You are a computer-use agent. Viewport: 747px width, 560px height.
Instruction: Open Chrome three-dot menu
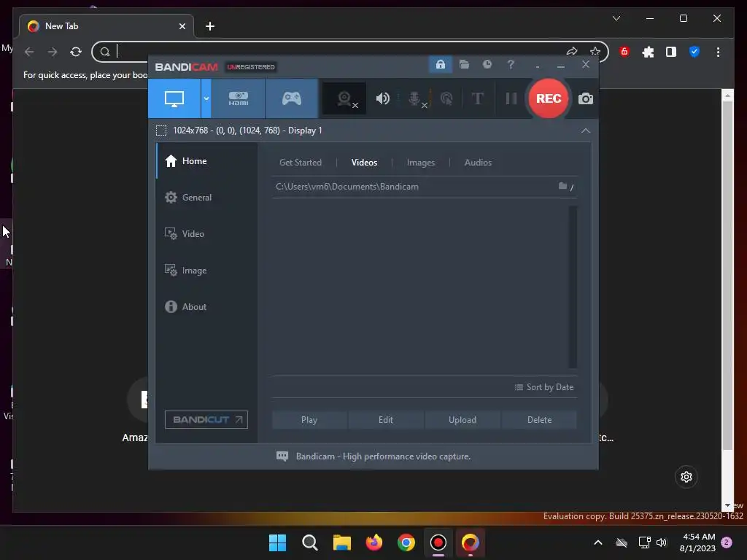(718, 52)
